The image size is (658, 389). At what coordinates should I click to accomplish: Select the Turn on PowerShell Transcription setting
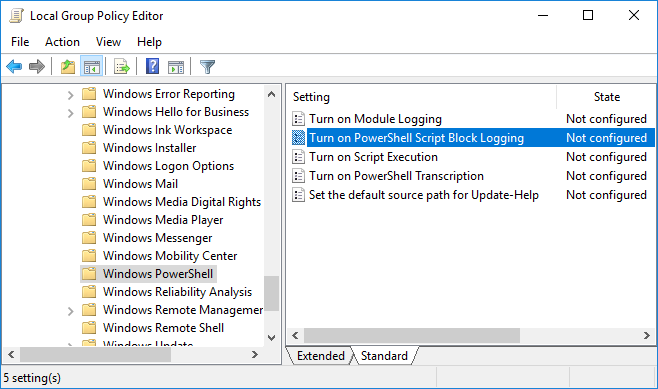point(396,176)
